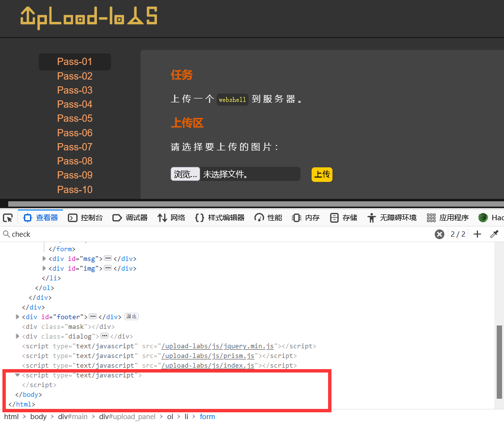Open the 性能 performance tab
Image resolution: width=504 pixels, height=422 pixels.
point(268,218)
